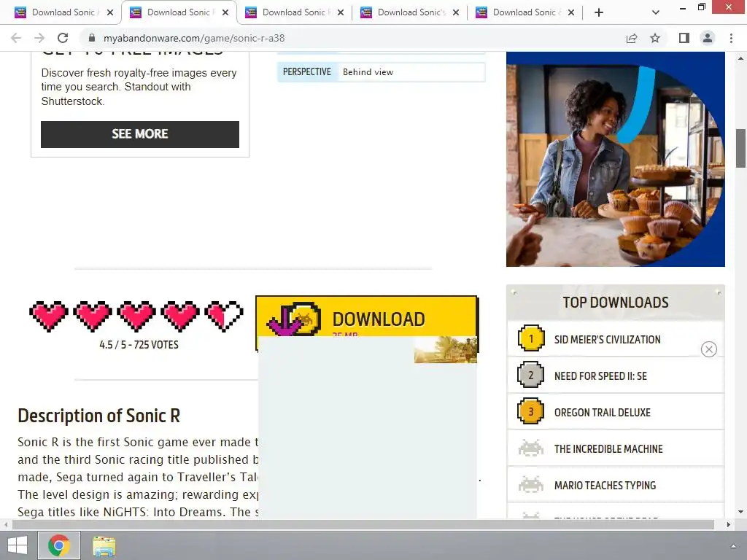
Task: Open the Chrome profile avatar menu
Action: click(x=708, y=38)
